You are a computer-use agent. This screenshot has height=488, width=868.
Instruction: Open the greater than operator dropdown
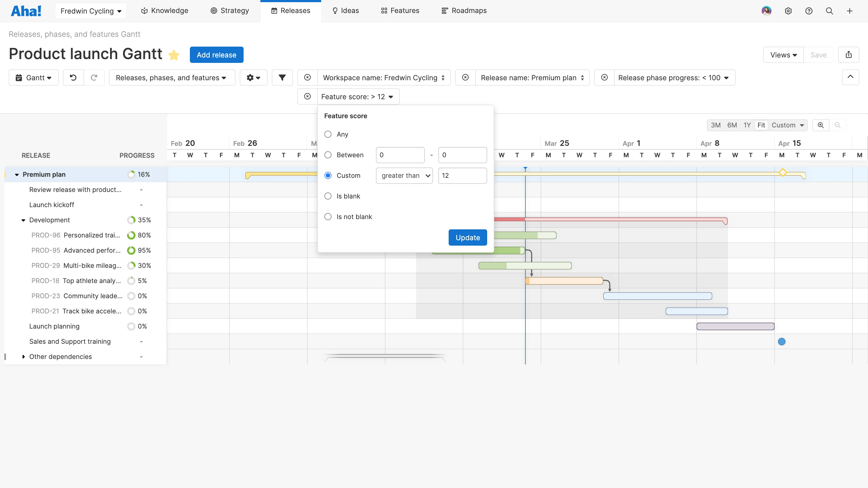click(x=404, y=175)
